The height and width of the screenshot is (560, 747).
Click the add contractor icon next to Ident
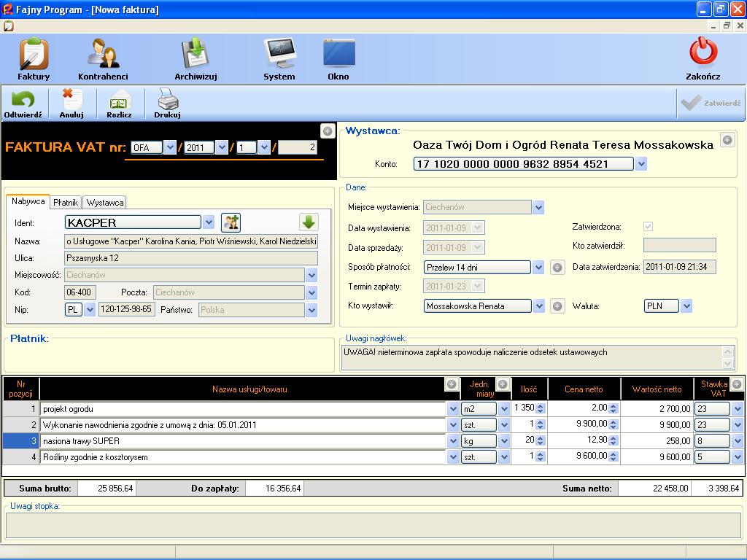point(231,222)
